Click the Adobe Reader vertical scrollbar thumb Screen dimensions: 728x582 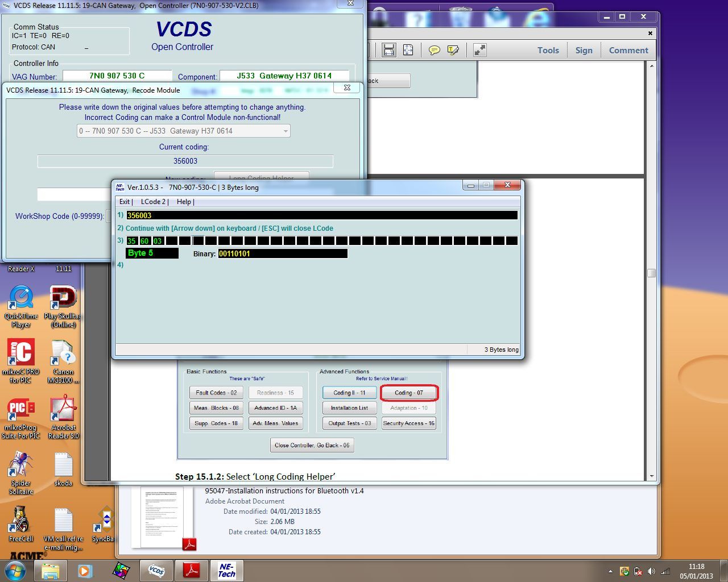click(x=652, y=273)
